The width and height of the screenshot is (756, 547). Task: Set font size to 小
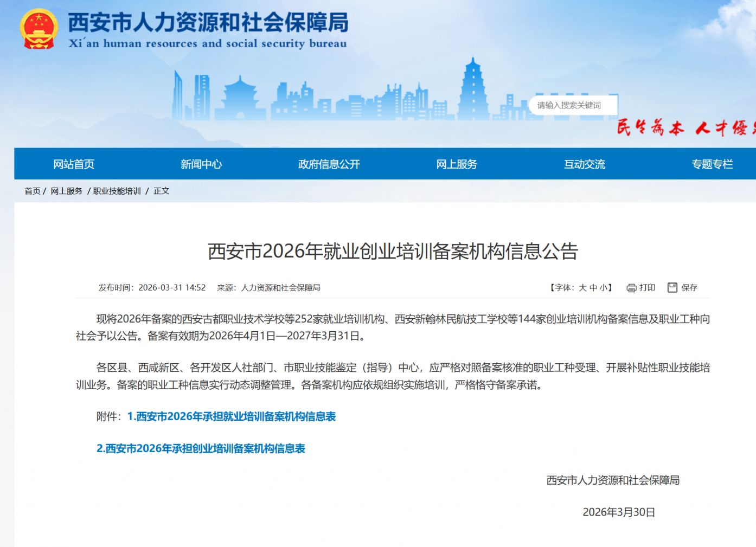tap(604, 288)
